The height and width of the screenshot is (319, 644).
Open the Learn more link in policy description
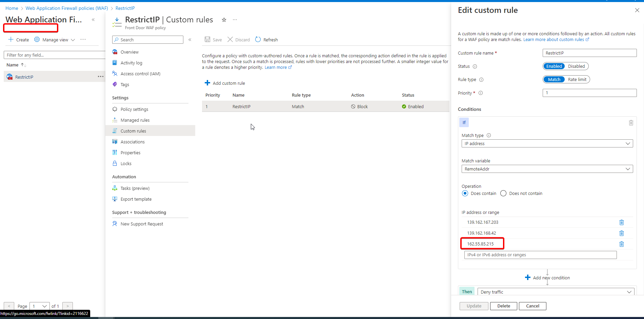click(x=278, y=67)
